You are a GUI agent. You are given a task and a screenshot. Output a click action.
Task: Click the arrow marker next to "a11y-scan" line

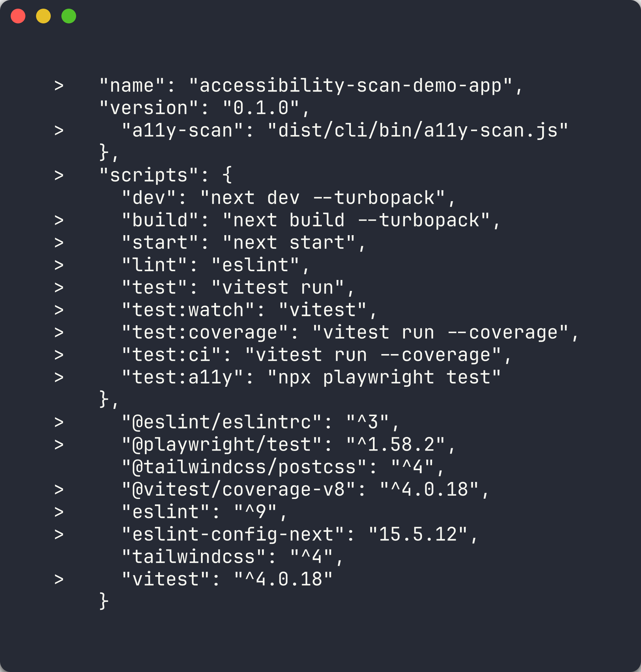(59, 131)
